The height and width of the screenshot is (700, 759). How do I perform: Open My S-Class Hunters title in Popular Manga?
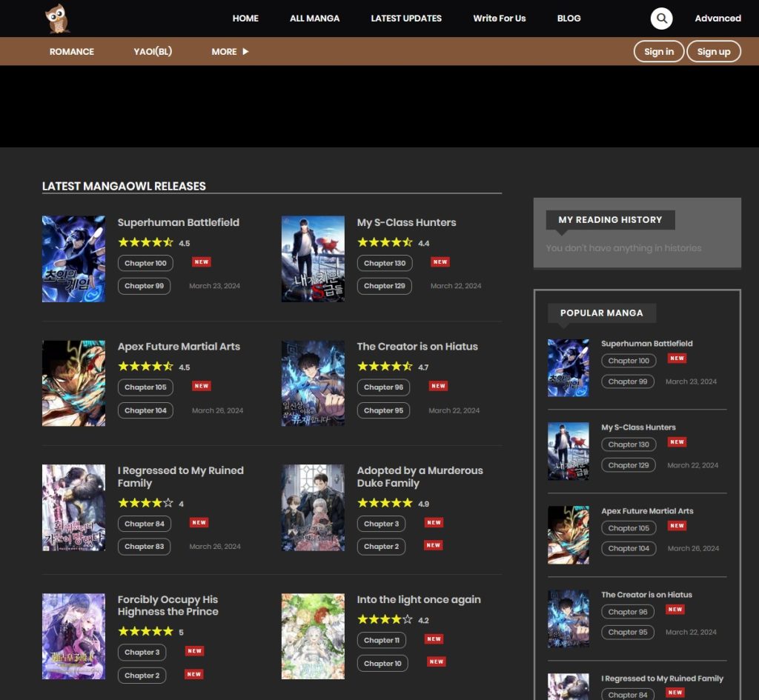point(638,427)
